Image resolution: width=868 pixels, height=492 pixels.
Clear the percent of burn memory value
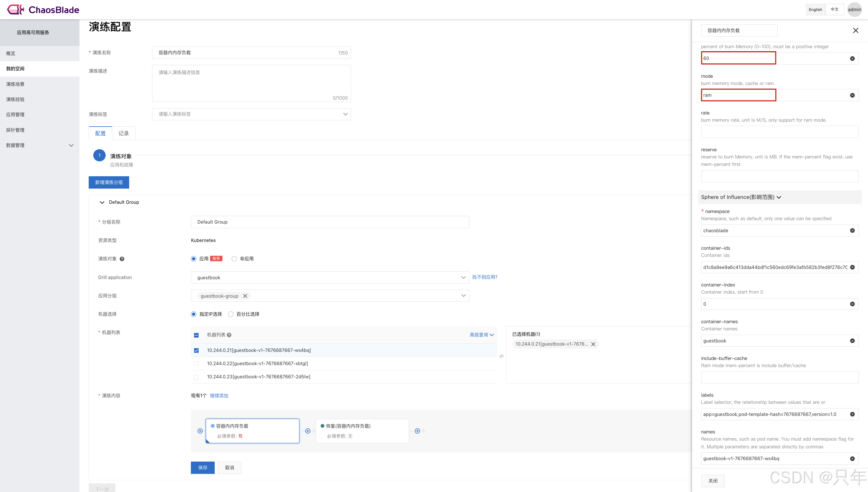coord(852,59)
